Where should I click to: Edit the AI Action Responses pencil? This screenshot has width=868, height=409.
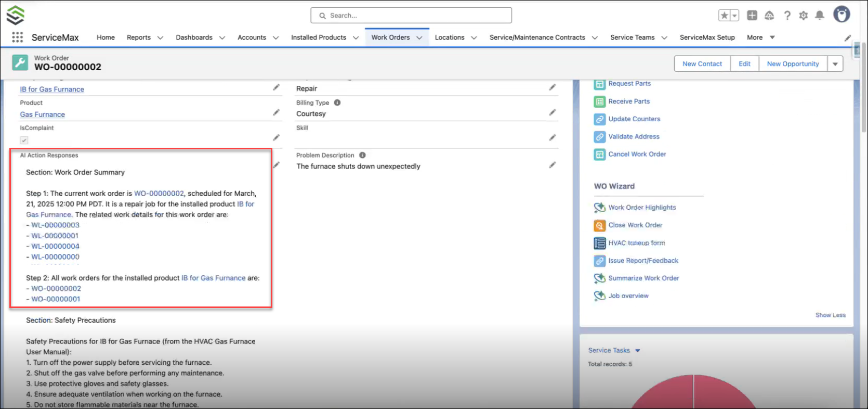click(x=276, y=165)
